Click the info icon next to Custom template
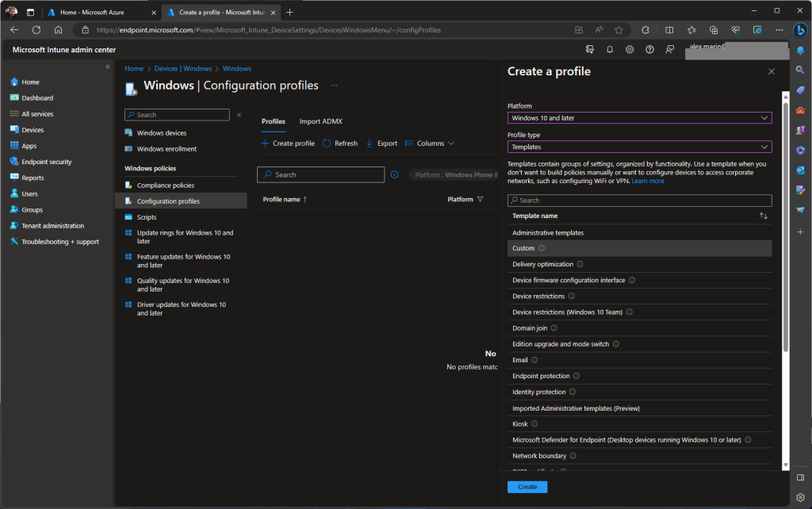812x509 pixels. [542, 248]
